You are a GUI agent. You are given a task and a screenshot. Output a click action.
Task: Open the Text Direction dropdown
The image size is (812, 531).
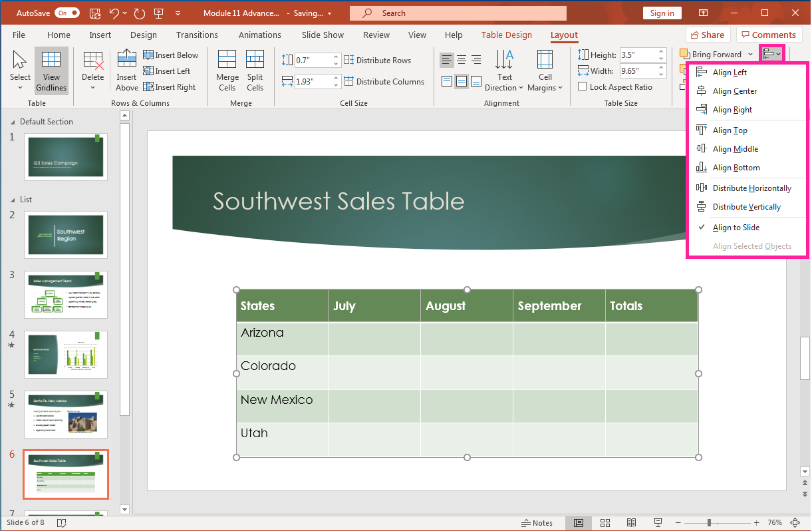coord(505,69)
